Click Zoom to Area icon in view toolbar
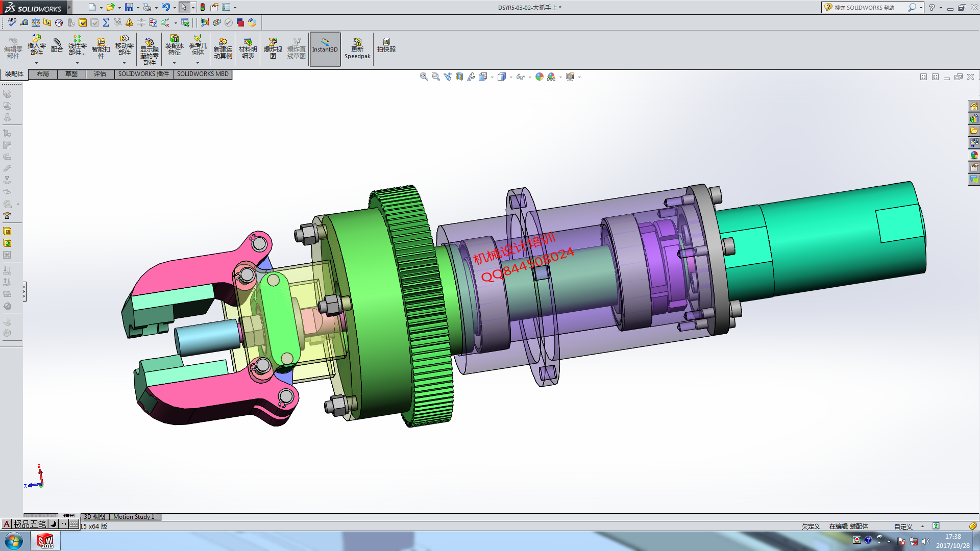This screenshot has width=980, height=551. click(x=435, y=77)
